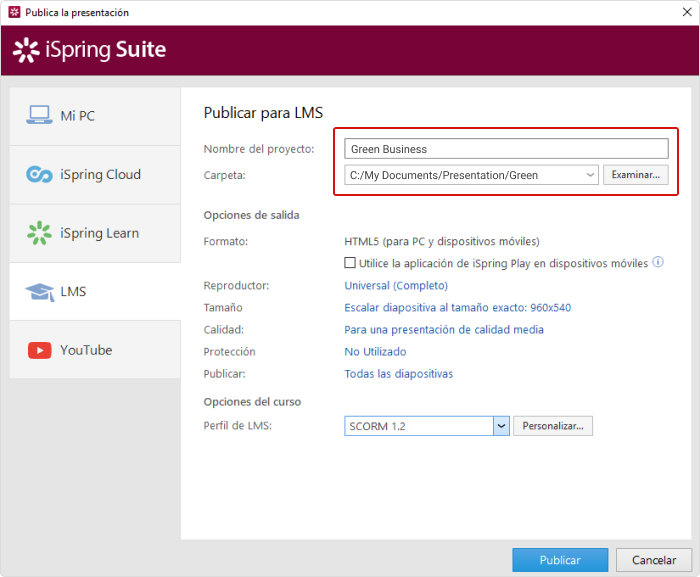Image resolution: width=700 pixels, height=577 pixels.
Task: Click the green iSpring Learn icon
Action: tap(39, 233)
